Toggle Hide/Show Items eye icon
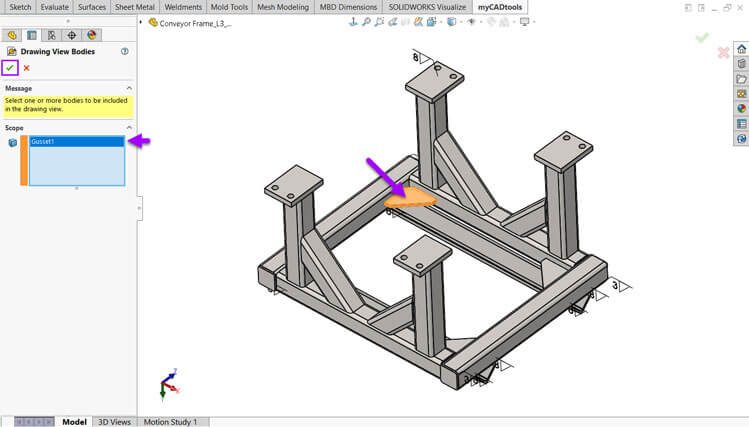 tap(471, 22)
